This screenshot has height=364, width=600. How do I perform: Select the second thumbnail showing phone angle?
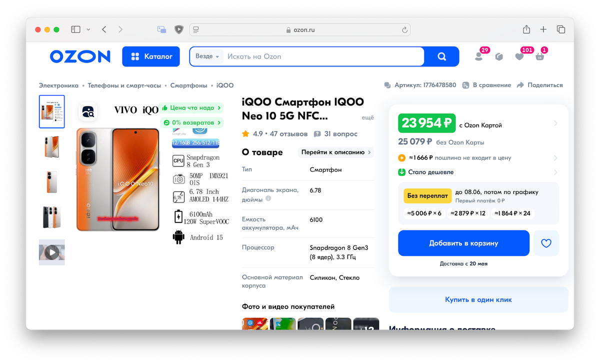(52, 147)
